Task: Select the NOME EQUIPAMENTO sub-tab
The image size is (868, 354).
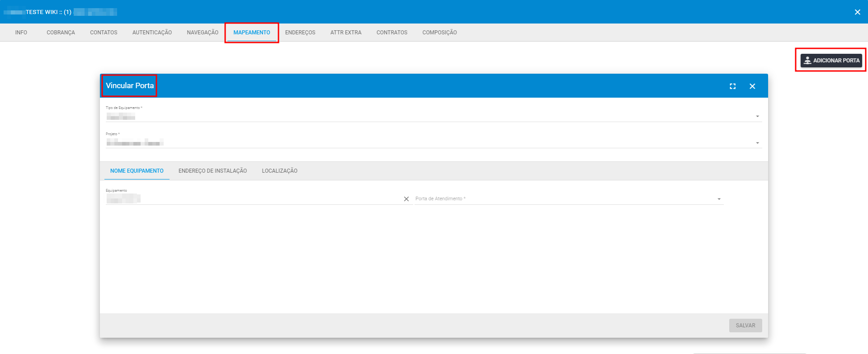Action: pyautogui.click(x=137, y=171)
